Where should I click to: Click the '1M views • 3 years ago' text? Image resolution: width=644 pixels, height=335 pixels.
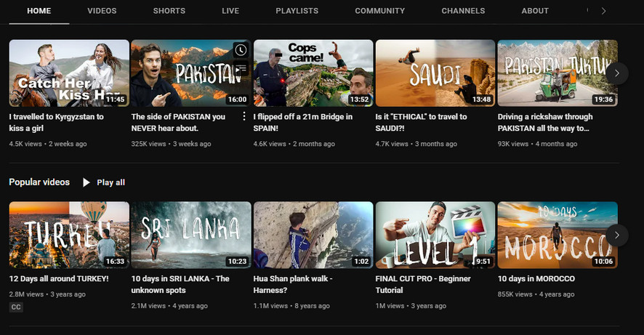pos(411,306)
